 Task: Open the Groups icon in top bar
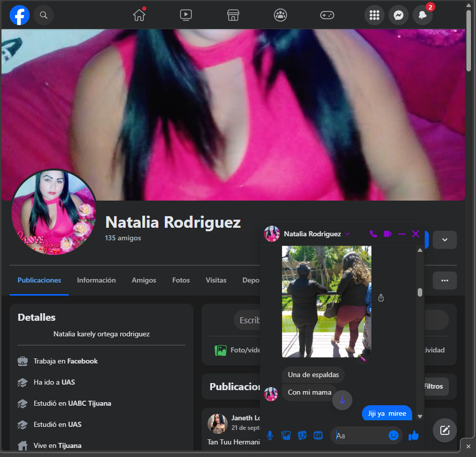click(x=280, y=15)
